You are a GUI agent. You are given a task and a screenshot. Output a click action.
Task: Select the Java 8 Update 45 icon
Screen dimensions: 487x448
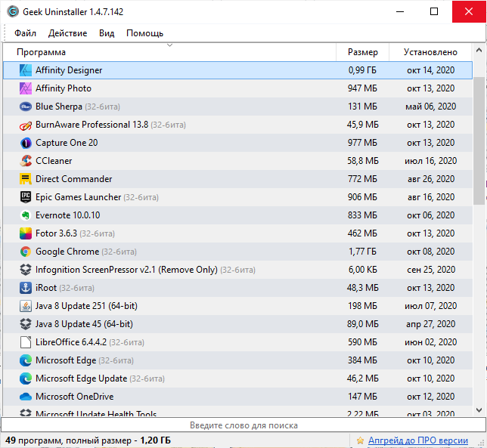[x=26, y=324]
